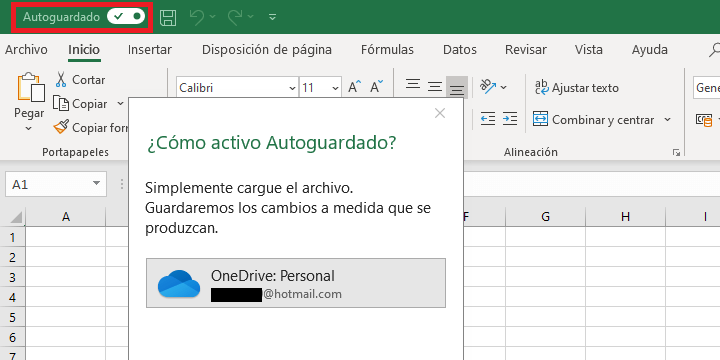This screenshot has height=360, width=720.
Task: Select column H header
Action: [x=625, y=217]
